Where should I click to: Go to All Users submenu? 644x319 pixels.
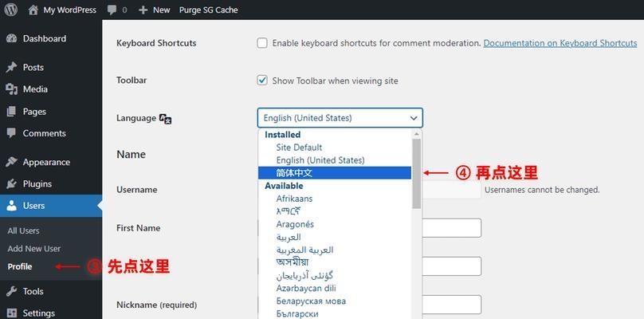(x=23, y=231)
